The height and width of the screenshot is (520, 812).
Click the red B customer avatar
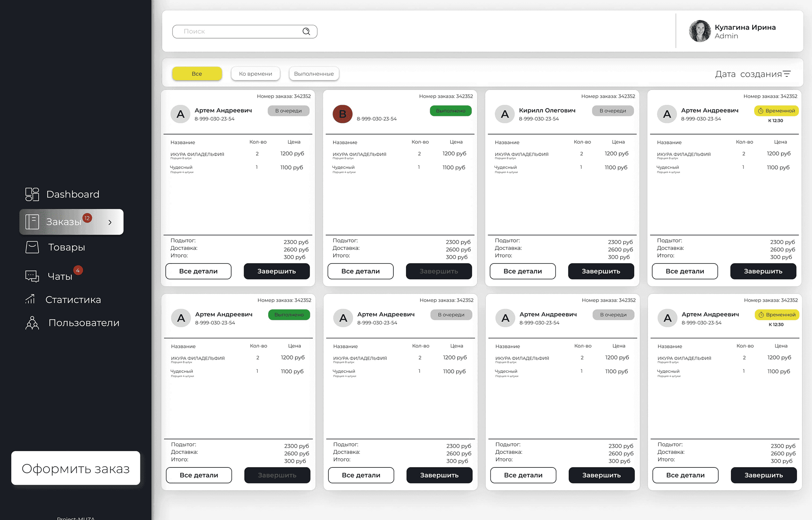(342, 114)
